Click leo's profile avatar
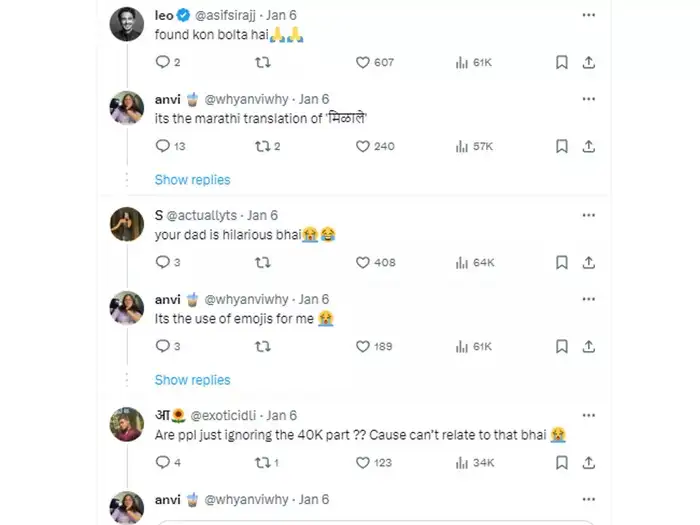 126,23
